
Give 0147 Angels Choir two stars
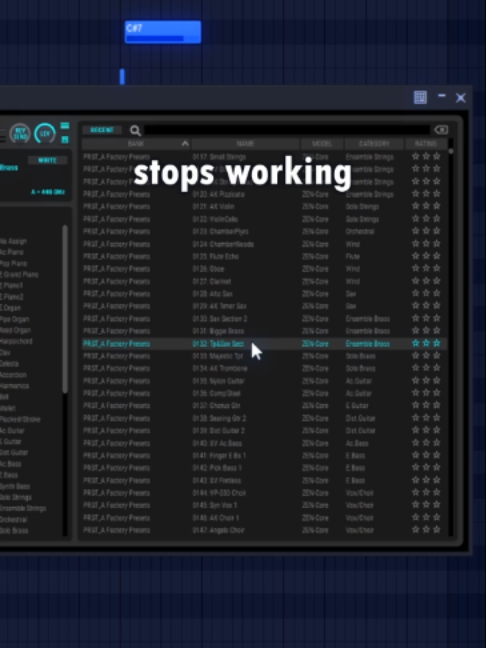tap(426, 529)
